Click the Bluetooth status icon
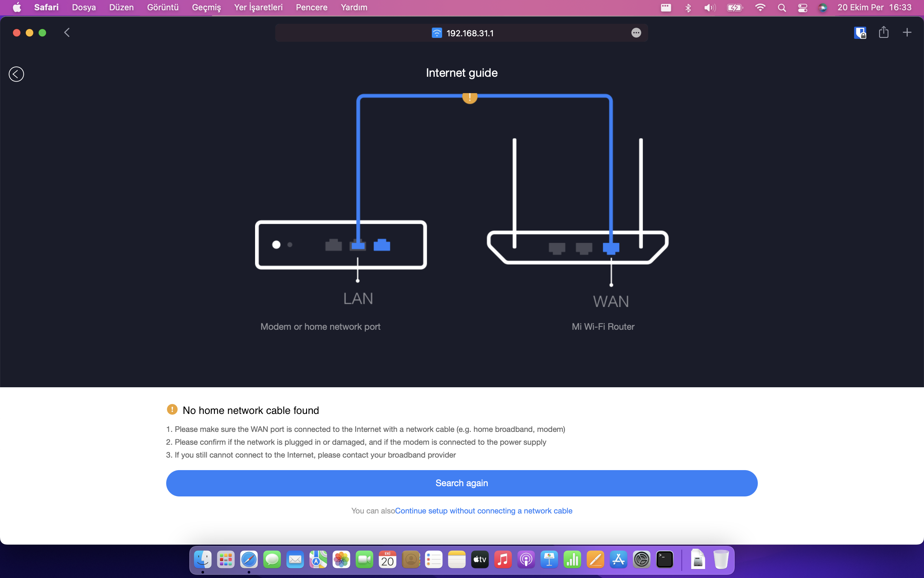This screenshot has height=578, width=924. point(688,8)
